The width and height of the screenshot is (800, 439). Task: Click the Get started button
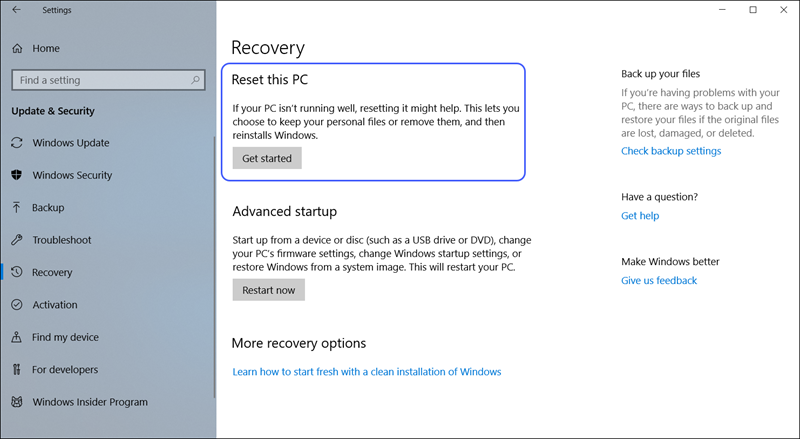click(x=267, y=158)
